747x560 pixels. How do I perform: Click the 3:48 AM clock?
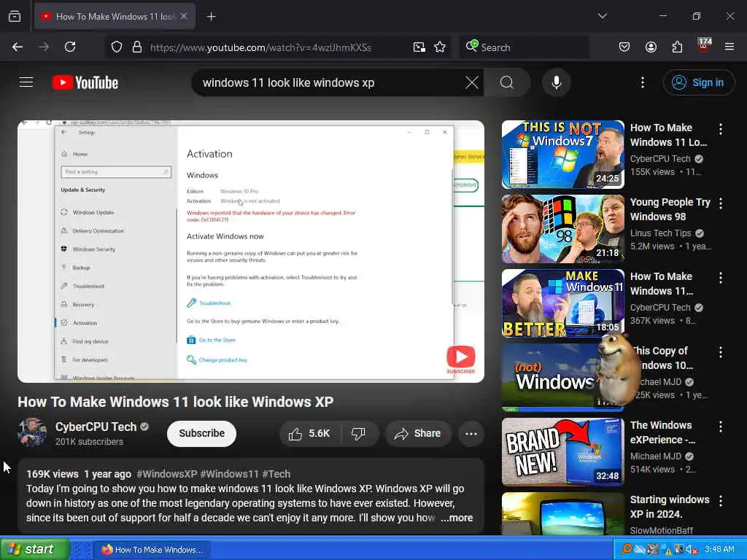coord(719,549)
